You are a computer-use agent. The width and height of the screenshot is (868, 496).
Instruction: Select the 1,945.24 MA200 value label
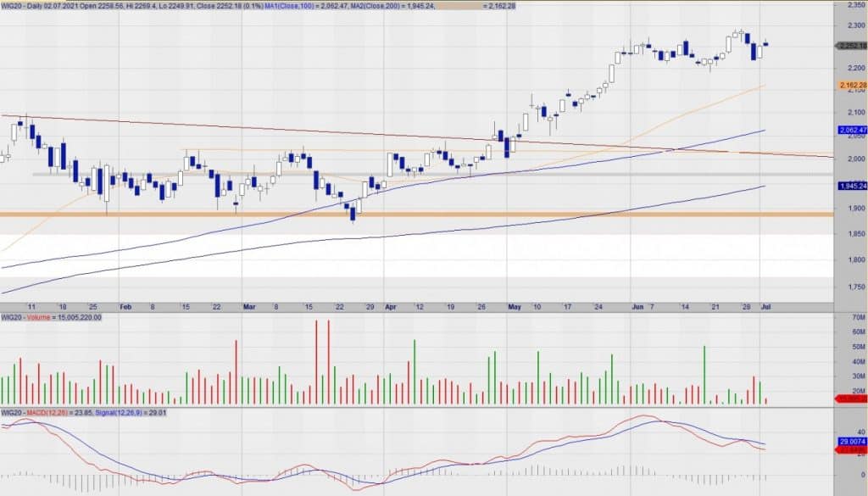click(851, 186)
